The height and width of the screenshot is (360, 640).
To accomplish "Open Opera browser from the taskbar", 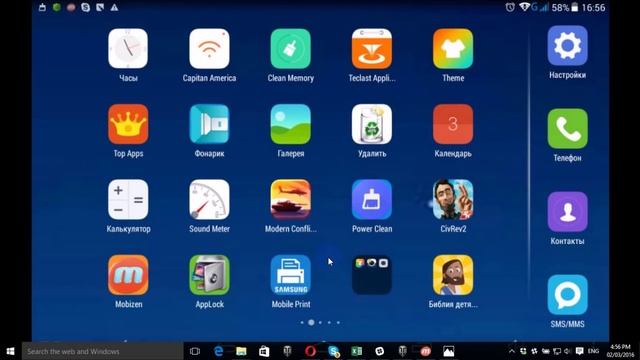I will click(310, 351).
